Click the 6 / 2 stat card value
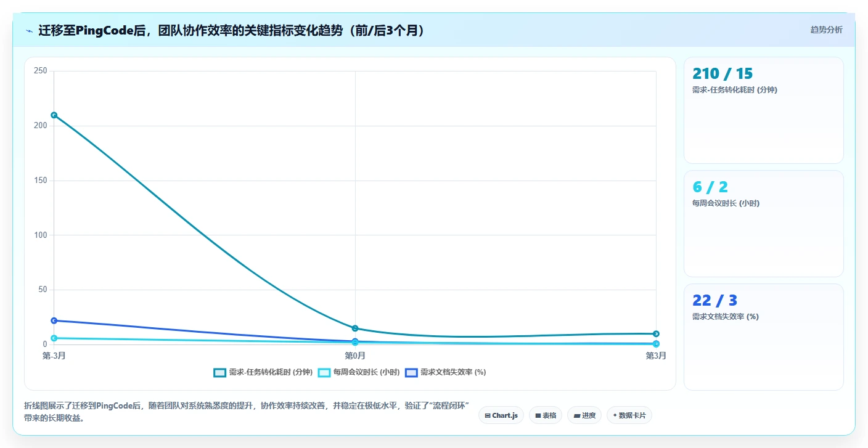This screenshot has width=868, height=448. (710, 187)
